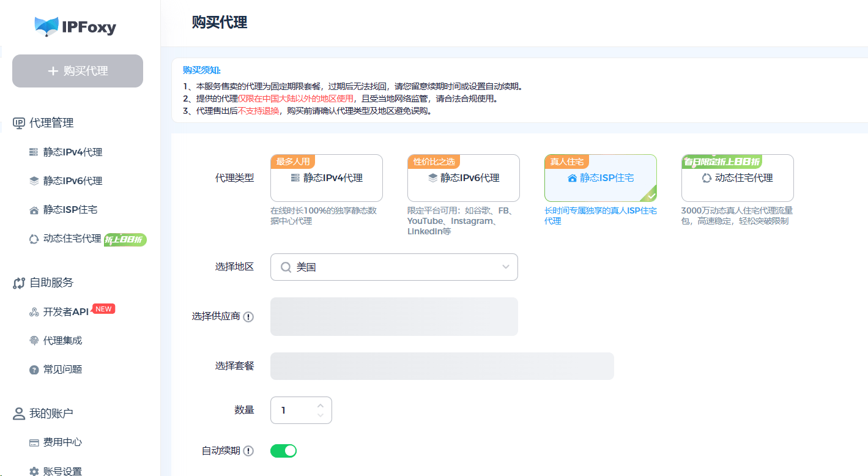Increase quantity with the up arrow
Image resolution: width=868 pixels, height=476 pixels.
(x=321, y=405)
